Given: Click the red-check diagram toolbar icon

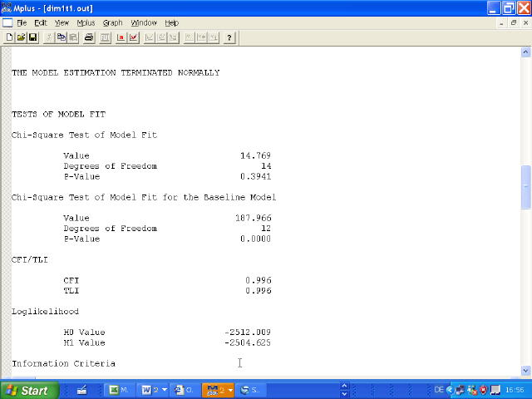Looking at the screenshot, I should 133,37.
